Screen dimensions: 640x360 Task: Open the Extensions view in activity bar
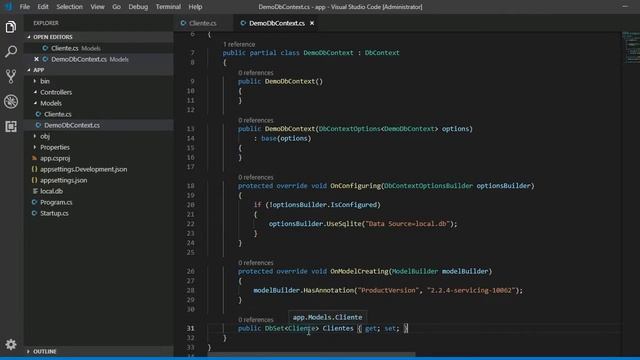[11, 127]
